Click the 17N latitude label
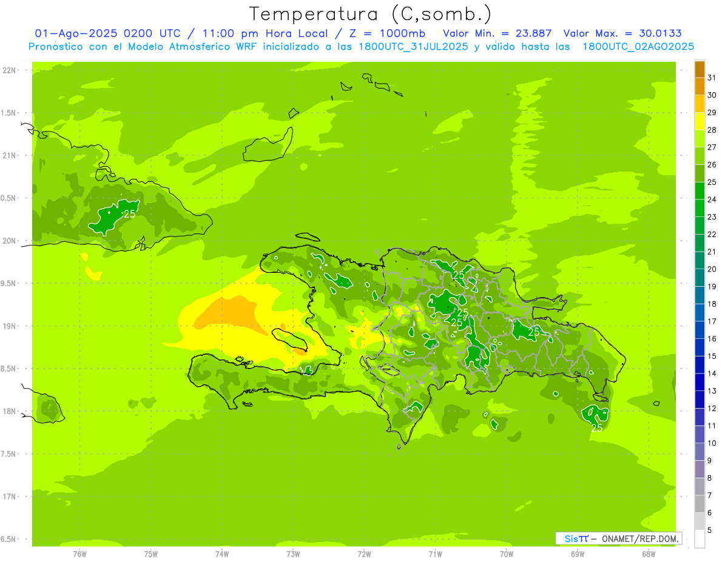This screenshot has width=728, height=562. (x=8, y=497)
